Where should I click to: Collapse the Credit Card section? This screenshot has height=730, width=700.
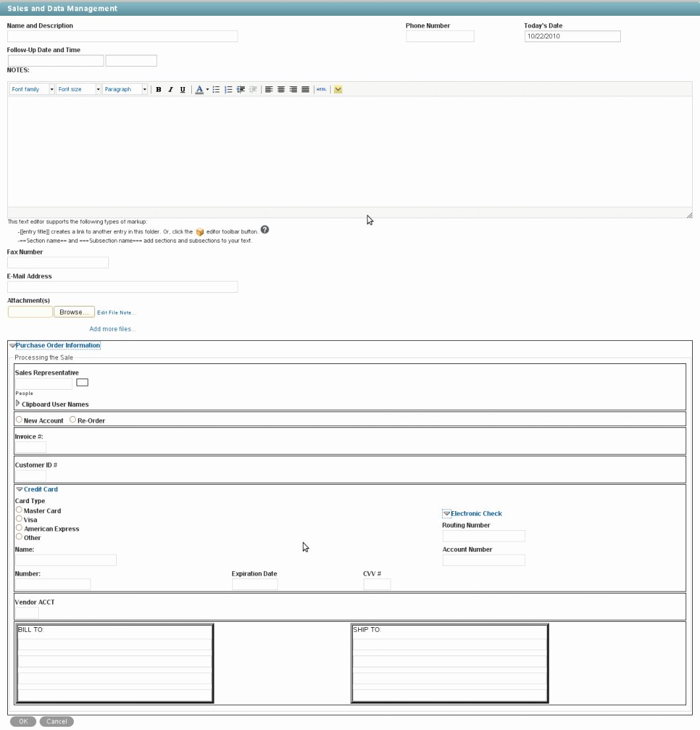tap(19, 489)
